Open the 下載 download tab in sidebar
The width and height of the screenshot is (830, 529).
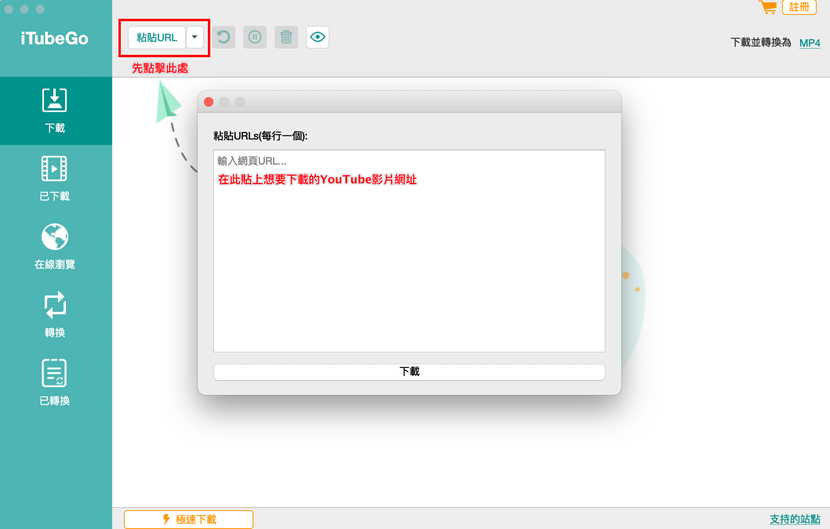point(55,110)
